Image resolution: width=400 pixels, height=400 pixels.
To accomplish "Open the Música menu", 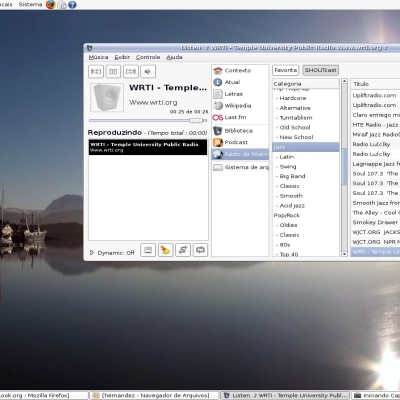I will coord(98,57).
